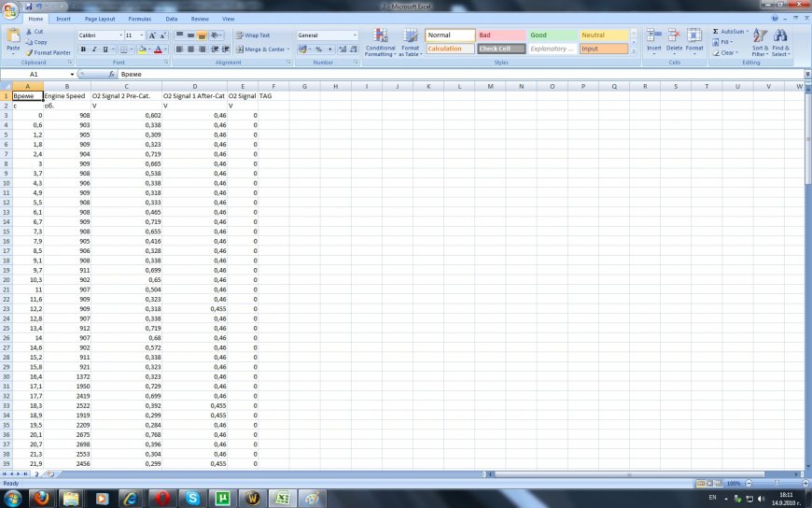Click the Format Painter icon

(x=30, y=52)
